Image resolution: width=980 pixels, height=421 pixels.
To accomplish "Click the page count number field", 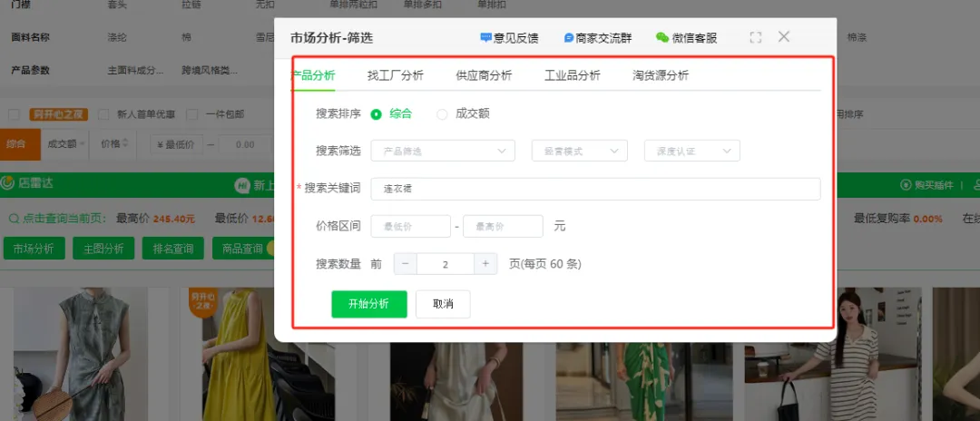I will 445,264.
